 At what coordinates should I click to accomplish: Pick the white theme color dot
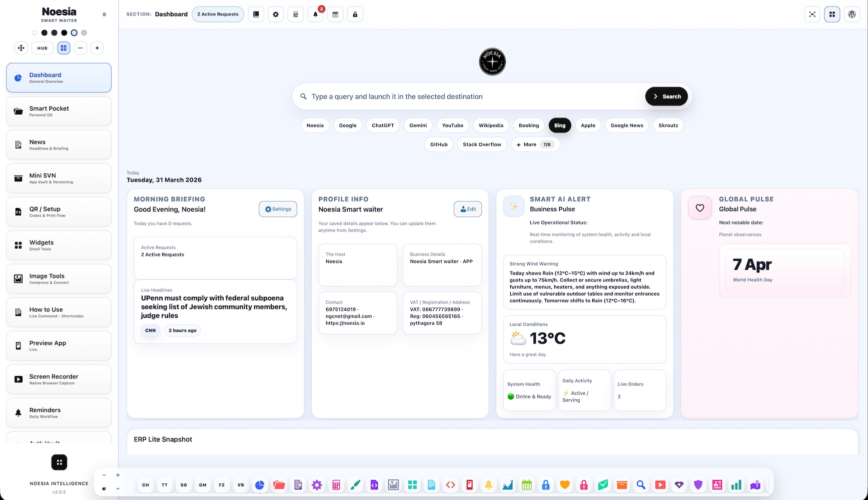[x=35, y=33]
